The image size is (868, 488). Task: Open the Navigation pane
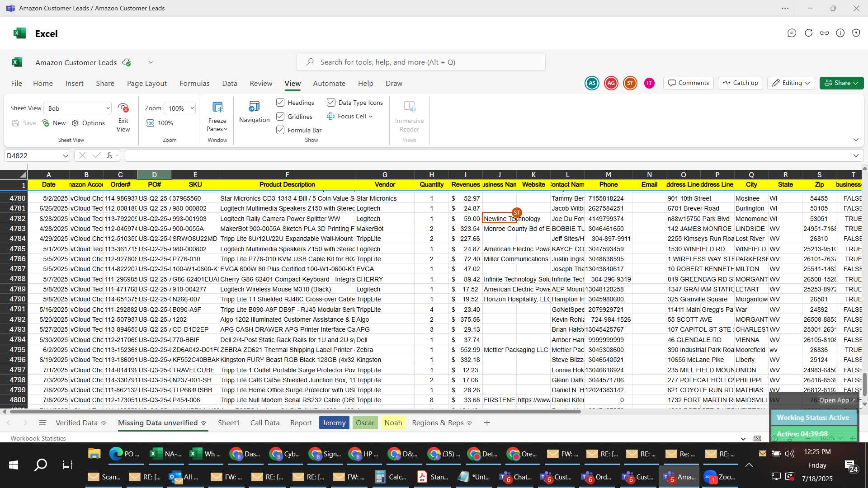tap(254, 112)
